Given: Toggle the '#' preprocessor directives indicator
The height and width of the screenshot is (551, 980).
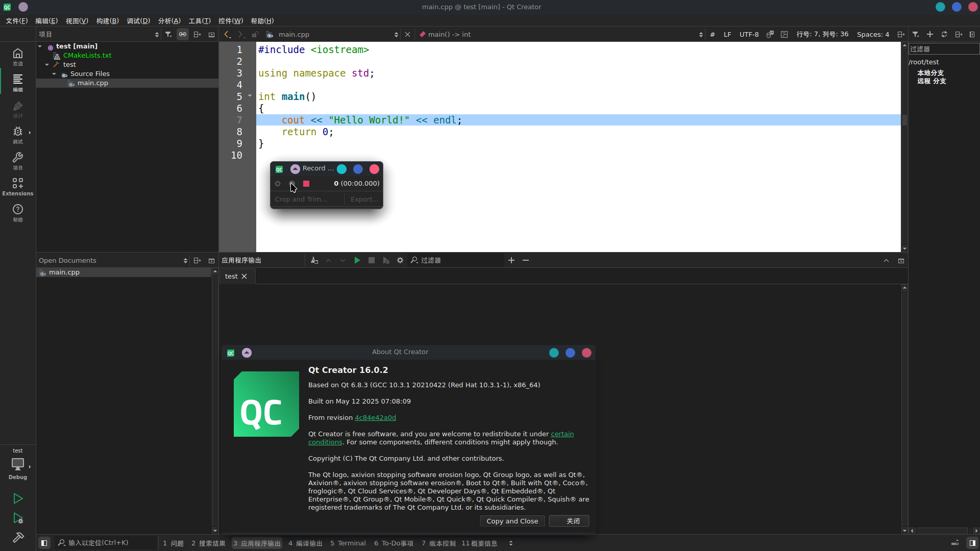Looking at the screenshot, I should (x=713, y=34).
